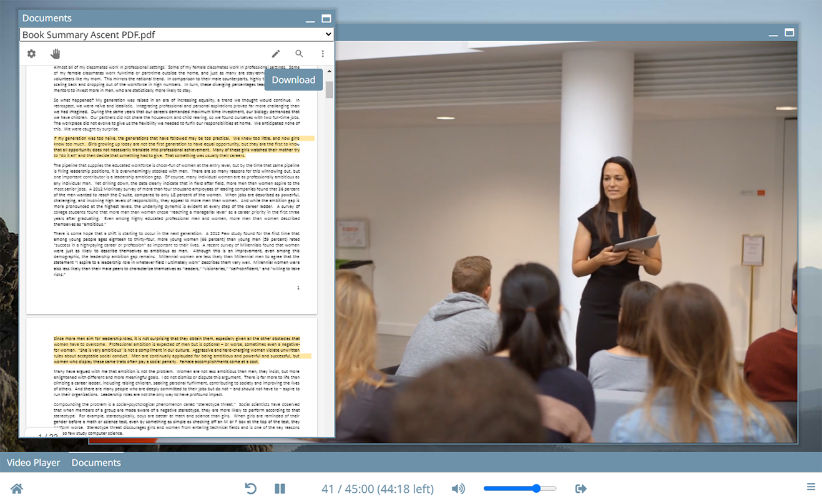This screenshot has width=822, height=504.
Task: Click paragraph starting 'There is some hope'
Action: point(177,253)
